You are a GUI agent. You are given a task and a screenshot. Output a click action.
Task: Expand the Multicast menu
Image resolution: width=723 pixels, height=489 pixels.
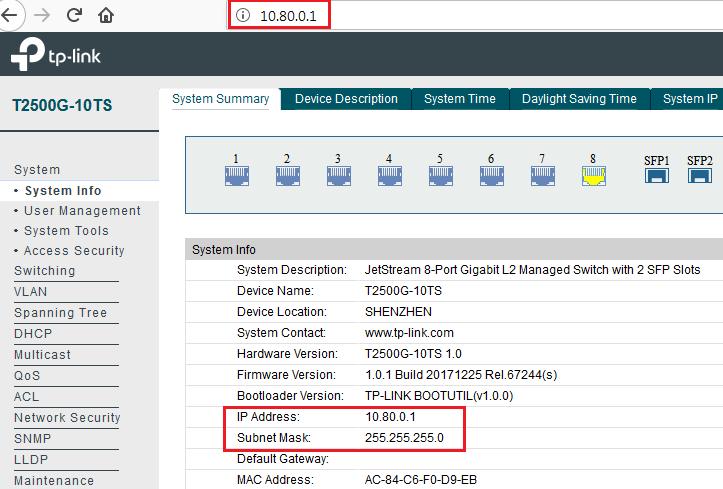pos(42,354)
